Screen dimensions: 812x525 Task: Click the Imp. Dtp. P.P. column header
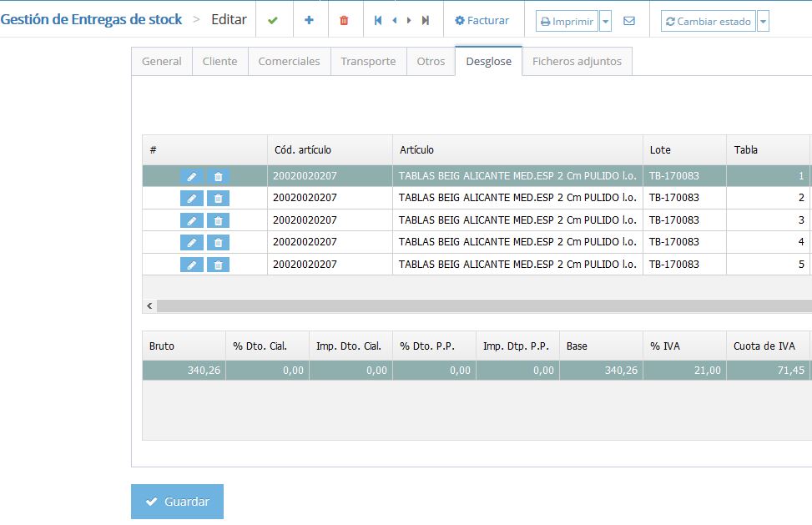pos(518,346)
